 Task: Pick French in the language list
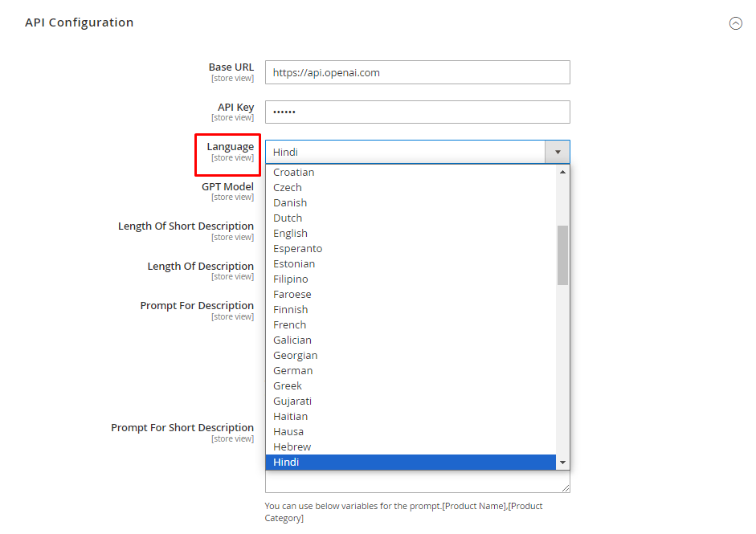[289, 324]
